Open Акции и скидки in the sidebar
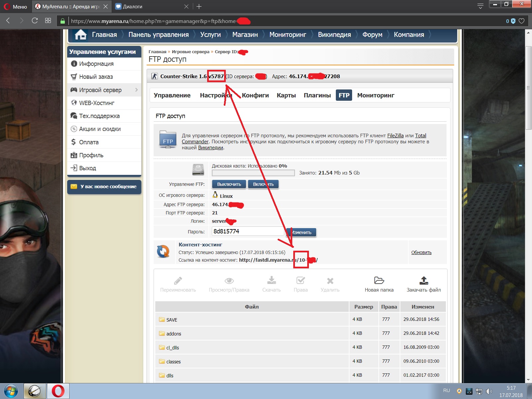Screen dimensions: 532x399 [104, 129]
